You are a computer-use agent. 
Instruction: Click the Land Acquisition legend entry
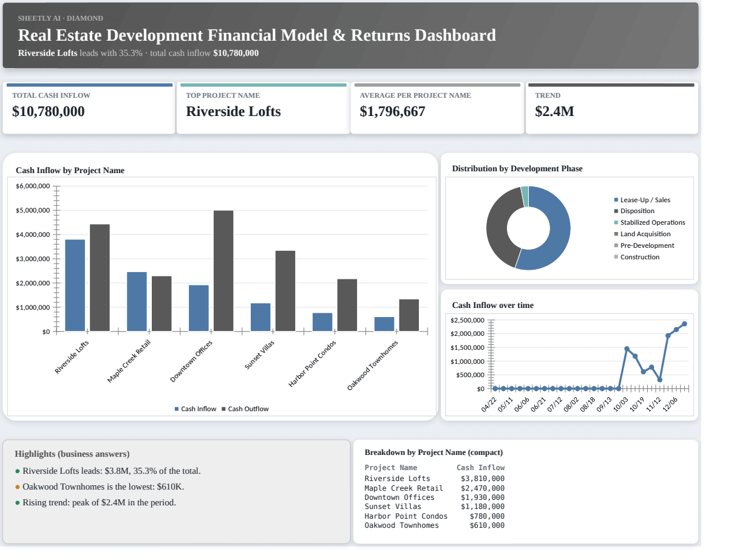point(642,234)
